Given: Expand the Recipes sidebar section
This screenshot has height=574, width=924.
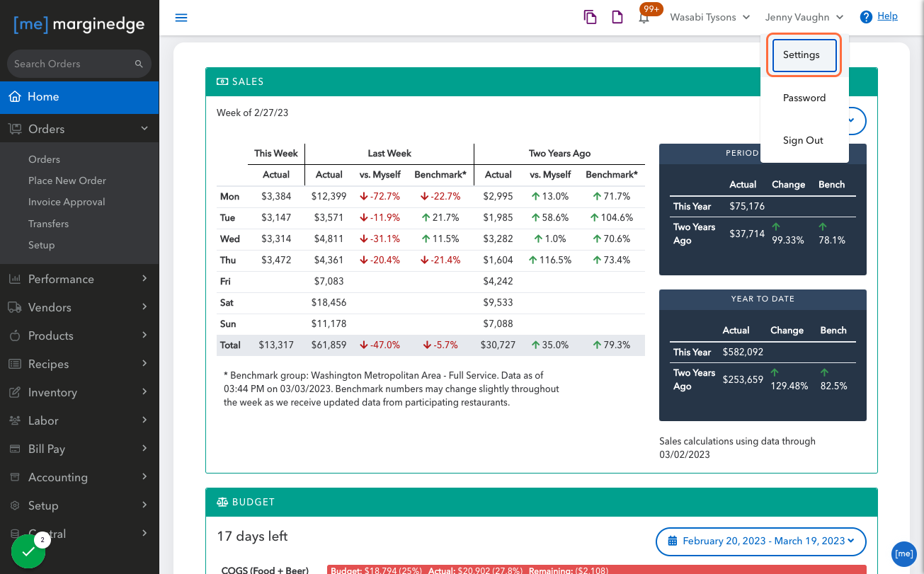Looking at the screenshot, I should [144, 363].
